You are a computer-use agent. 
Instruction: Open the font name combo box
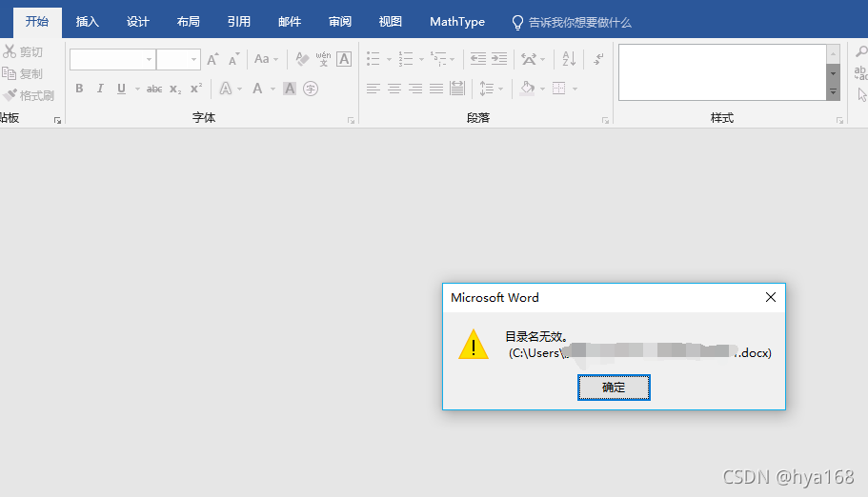tap(111, 59)
